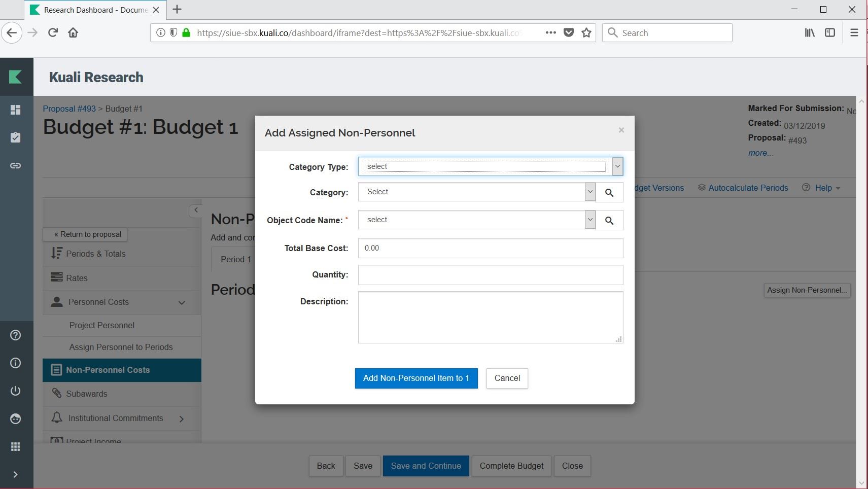The width and height of the screenshot is (868, 489).
Task: Click the Category search magnifier icon
Action: point(609,193)
